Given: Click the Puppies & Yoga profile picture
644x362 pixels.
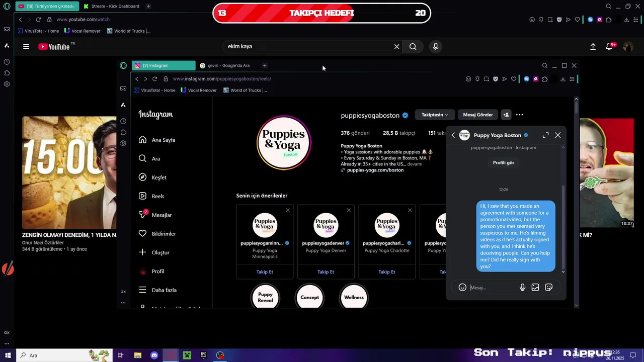Looking at the screenshot, I should (x=284, y=143).
